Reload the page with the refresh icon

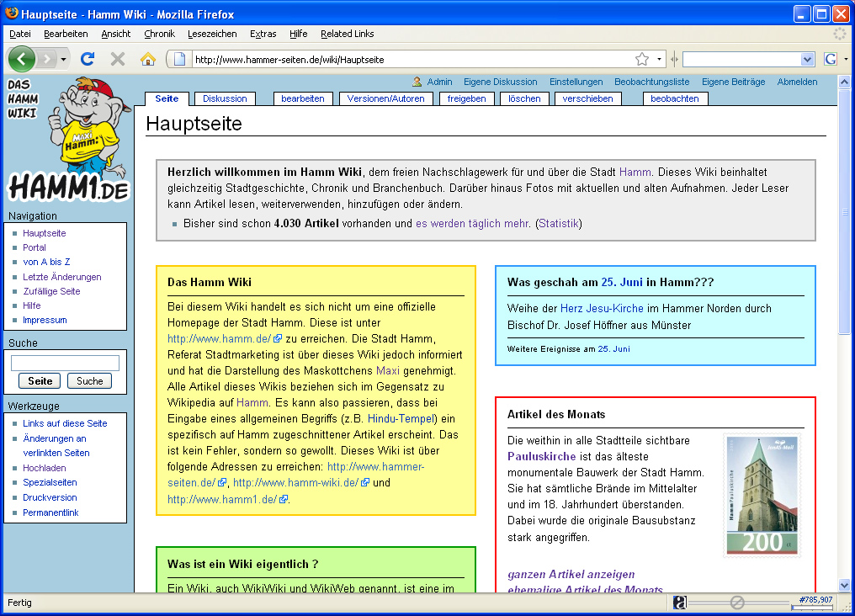tap(87, 59)
